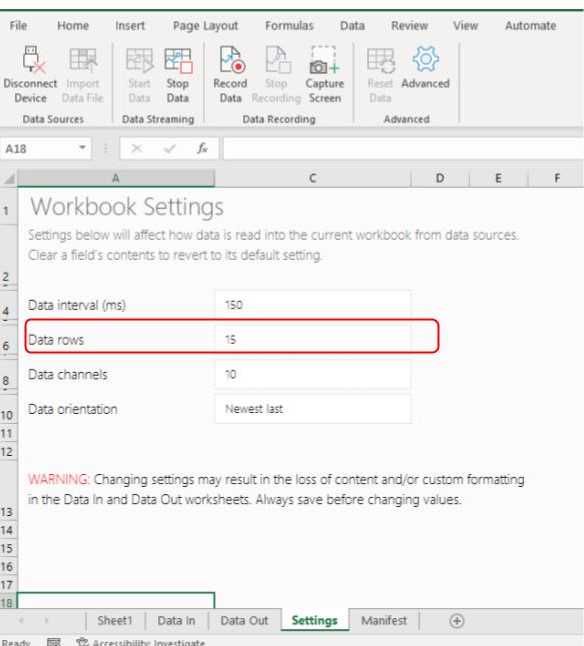Open the Formulas ribbon tab
The image size is (584, 646).
(289, 26)
